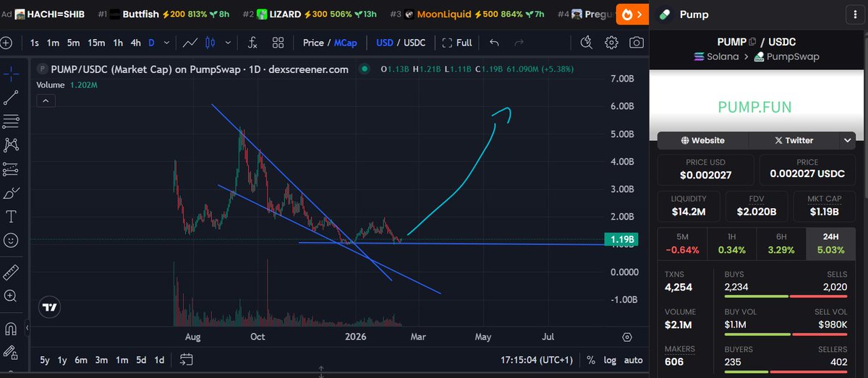Open the Twitter link button

coord(794,140)
